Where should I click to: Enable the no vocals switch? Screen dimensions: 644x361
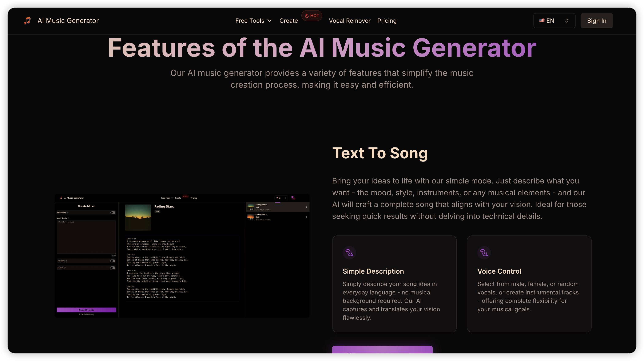click(113, 261)
